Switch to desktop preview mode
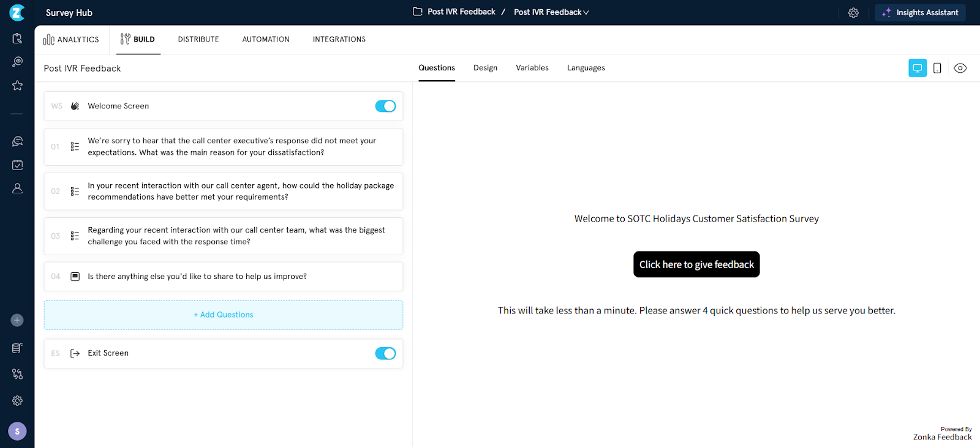The height and width of the screenshot is (448, 980). click(918, 68)
